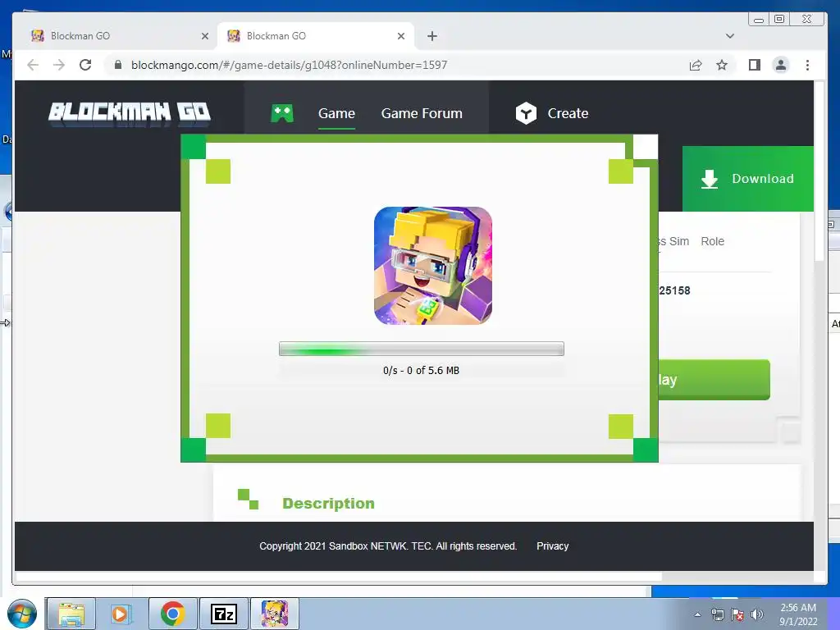Viewport: 840px width, 630px height.
Task: Click the Chrome taskbar icon
Action: coord(172,614)
